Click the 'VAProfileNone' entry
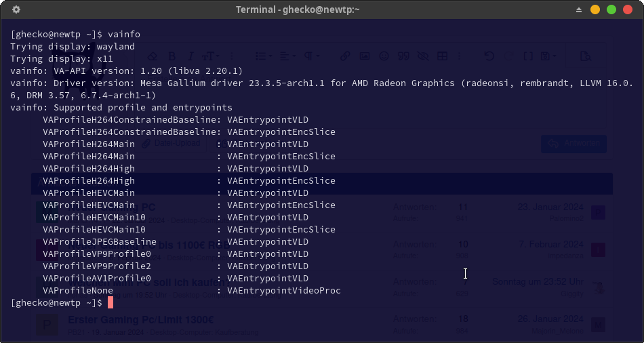The image size is (644, 343). pyautogui.click(x=78, y=290)
